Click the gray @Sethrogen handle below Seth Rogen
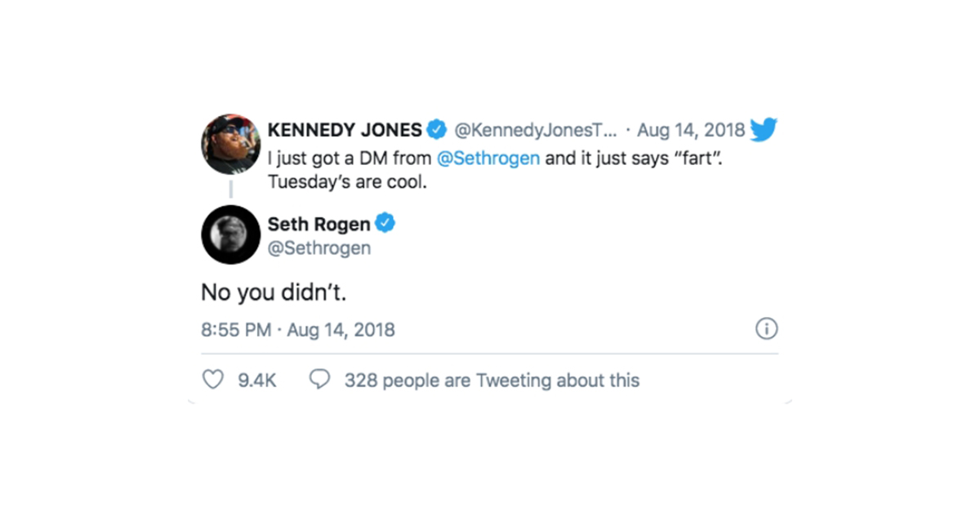Screen dimensions: 980x513 click(x=318, y=248)
